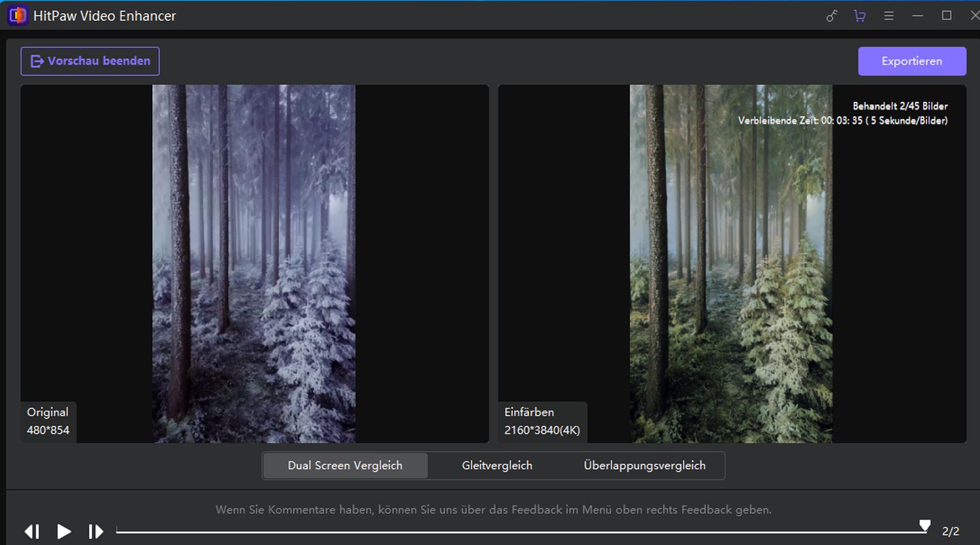Click the Original 480*854 label

click(48, 421)
